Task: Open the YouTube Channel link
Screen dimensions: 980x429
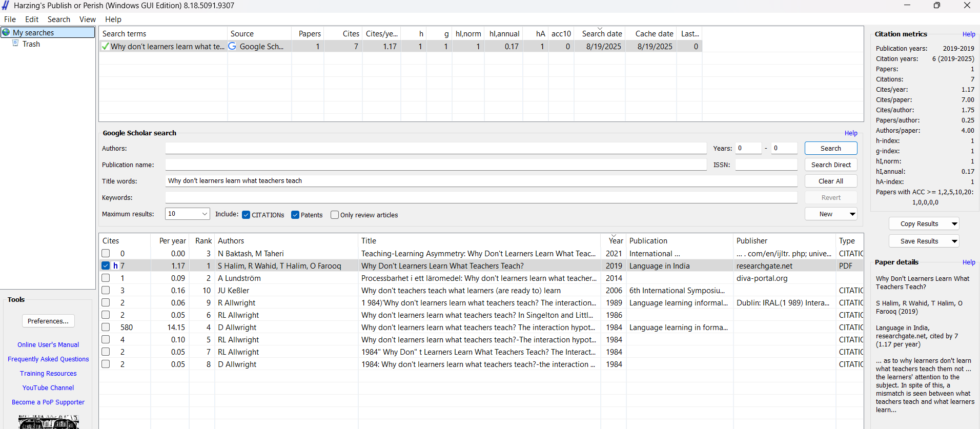Action: coord(48,388)
